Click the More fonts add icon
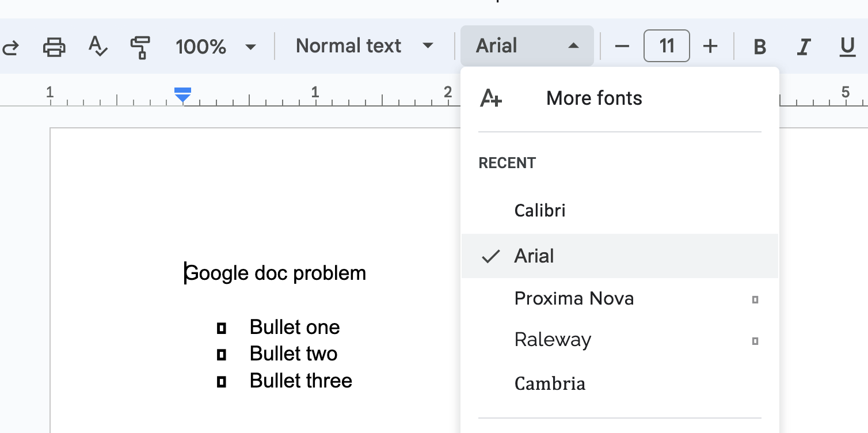 (x=491, y=98)
